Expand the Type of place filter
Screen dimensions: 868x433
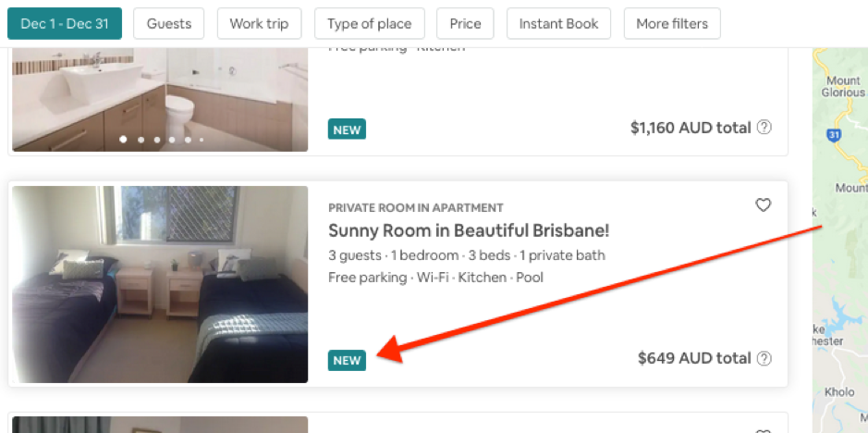pos(369,24)
